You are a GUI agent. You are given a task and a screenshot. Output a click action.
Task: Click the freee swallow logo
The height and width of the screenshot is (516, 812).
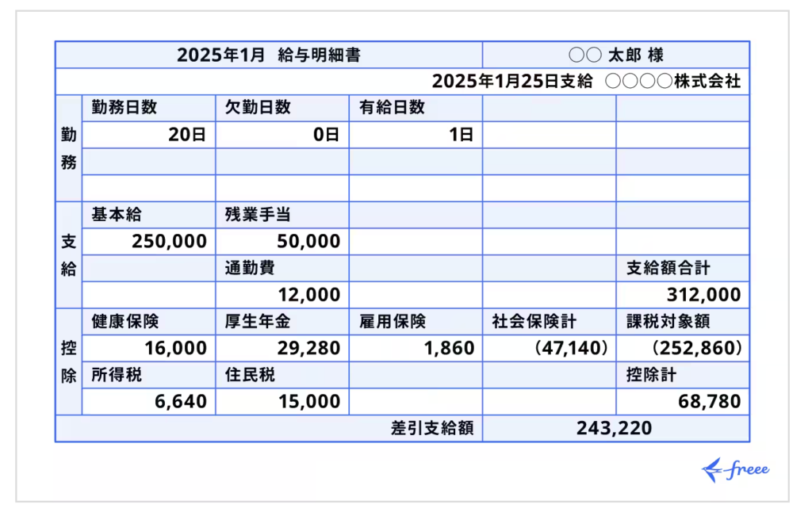coord(734,469)
